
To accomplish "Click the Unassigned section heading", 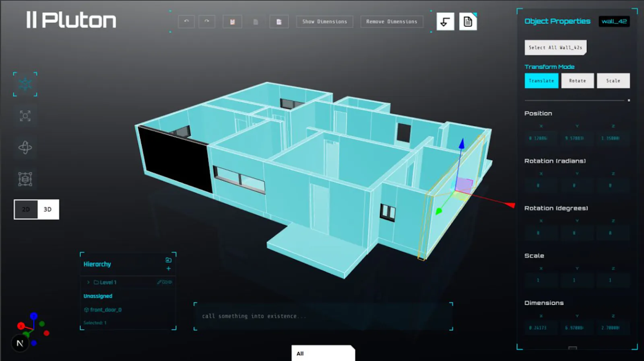I will click(98, 296).
